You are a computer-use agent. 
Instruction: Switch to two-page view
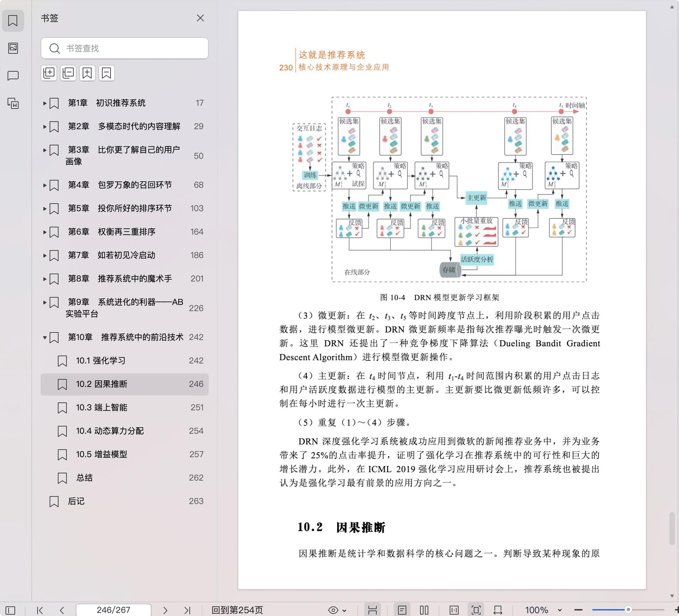(424, 610)
